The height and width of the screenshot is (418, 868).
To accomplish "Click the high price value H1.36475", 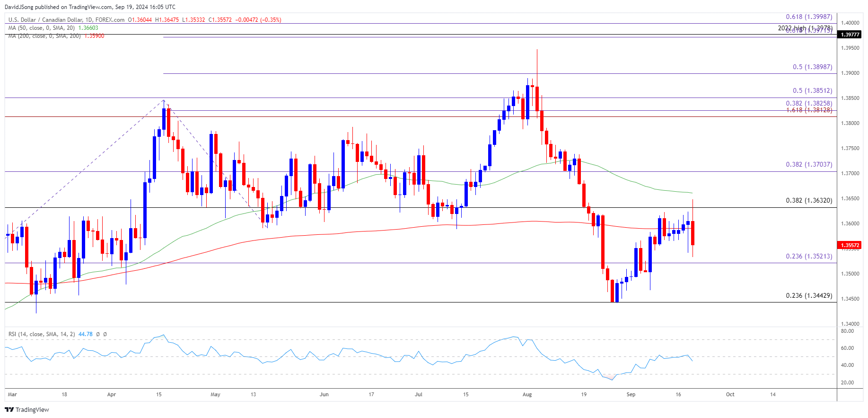I will pos(167,20).
